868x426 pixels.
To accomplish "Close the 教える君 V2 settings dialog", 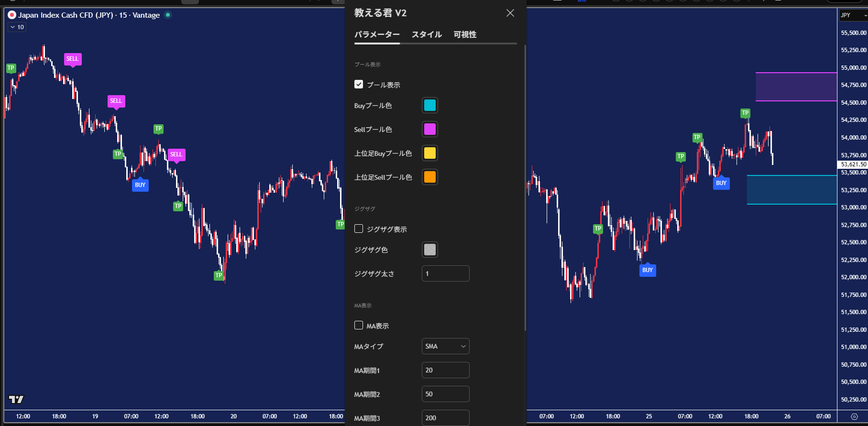I will (x=510, y=13).
